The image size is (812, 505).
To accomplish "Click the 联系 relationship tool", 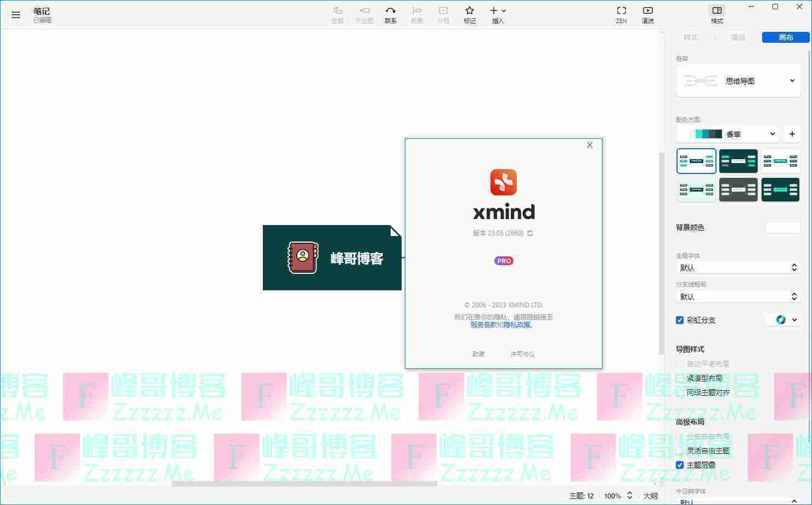I will click(390, 15).
